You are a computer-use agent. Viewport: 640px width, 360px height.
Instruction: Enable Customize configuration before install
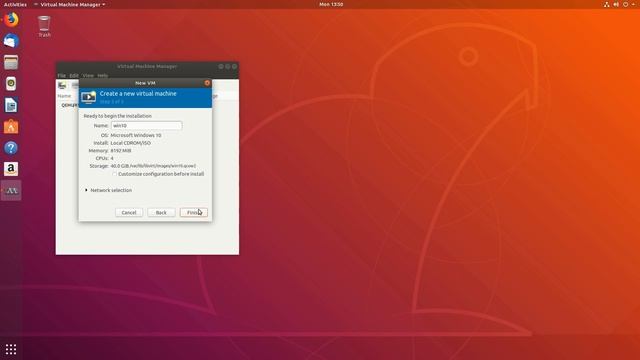coord(115,174)
